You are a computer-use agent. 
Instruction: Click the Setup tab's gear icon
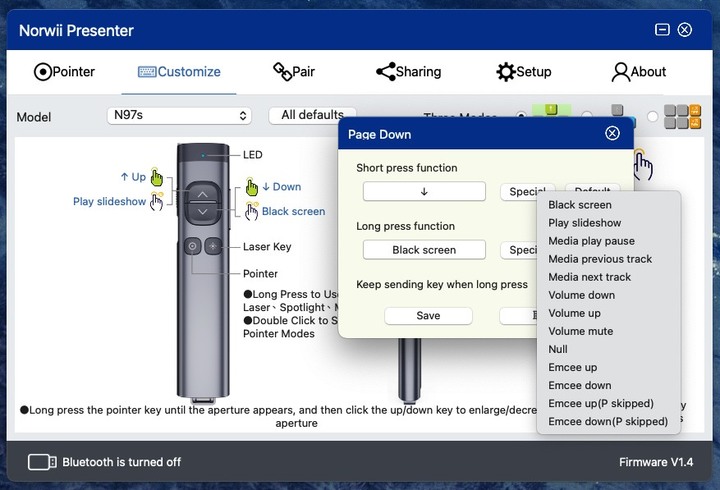(x=506, y=72)
